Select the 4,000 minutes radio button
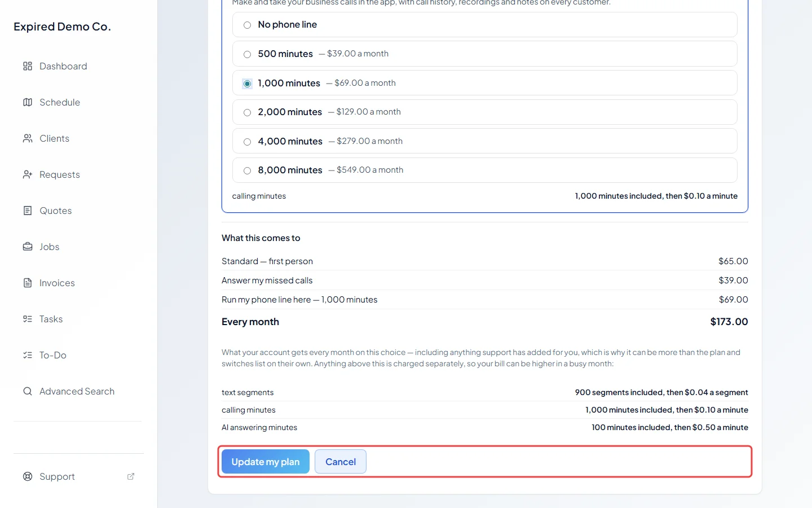 pos(247,142)
